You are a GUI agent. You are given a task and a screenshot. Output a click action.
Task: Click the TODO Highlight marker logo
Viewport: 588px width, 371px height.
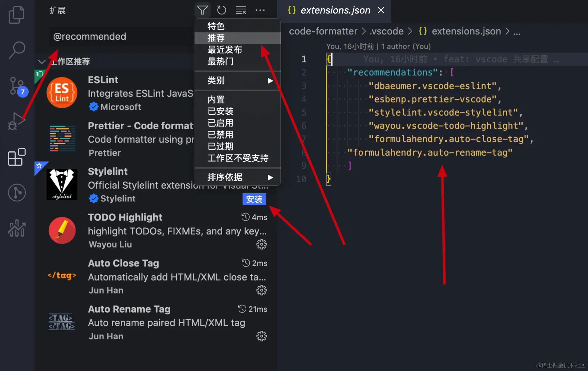tap(62, 230)
